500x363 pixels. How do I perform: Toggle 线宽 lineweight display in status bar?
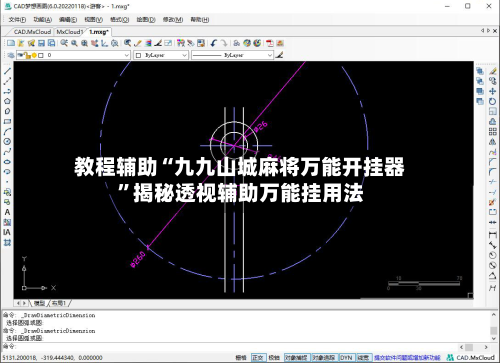click(363, 358)
